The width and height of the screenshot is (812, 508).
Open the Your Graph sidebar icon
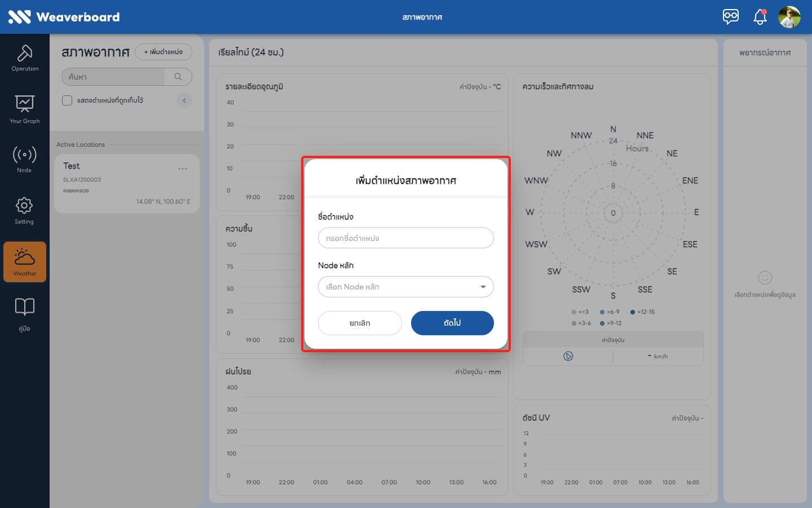25,109
